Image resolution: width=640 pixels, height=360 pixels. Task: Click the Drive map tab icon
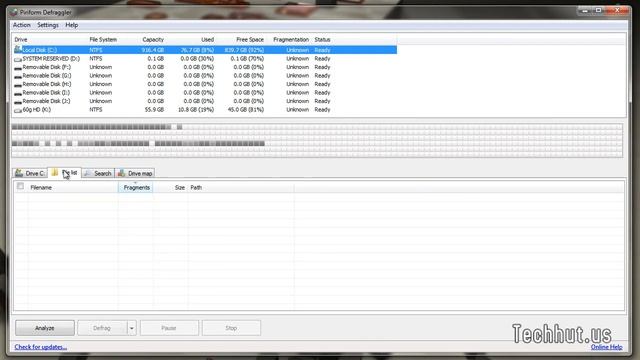(121, 173)
